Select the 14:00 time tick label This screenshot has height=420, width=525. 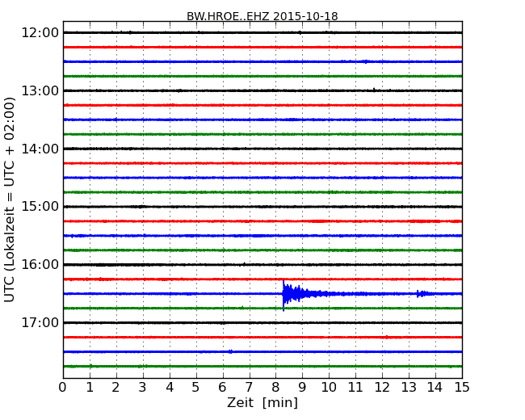[40, 149]
